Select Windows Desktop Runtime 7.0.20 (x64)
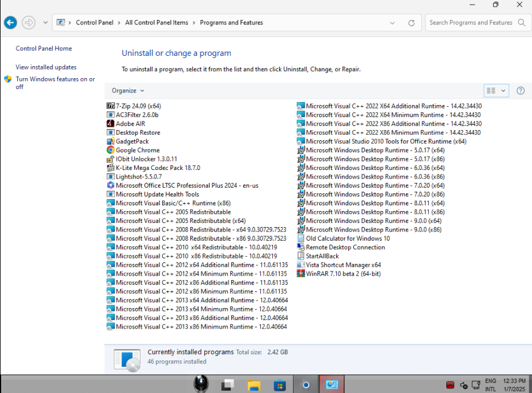 click(371, 185)
